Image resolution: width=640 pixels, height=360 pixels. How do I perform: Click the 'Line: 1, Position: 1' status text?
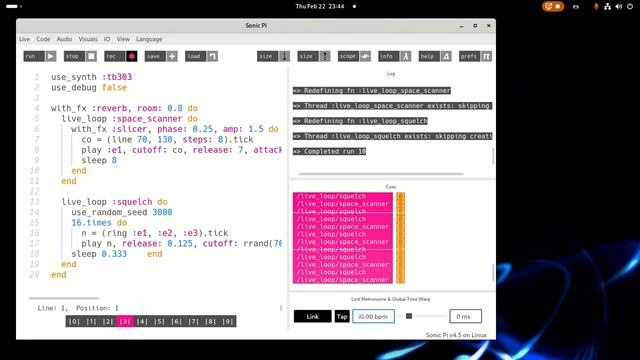point(78,308)
